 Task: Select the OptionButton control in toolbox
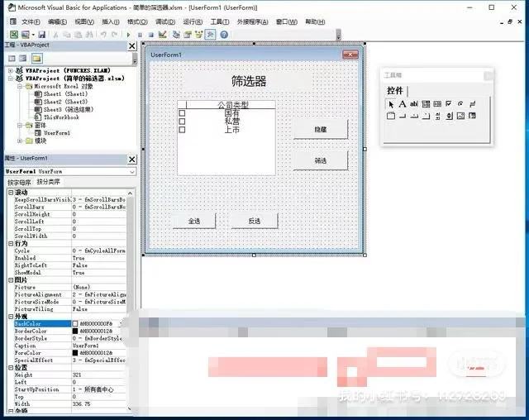460,104
